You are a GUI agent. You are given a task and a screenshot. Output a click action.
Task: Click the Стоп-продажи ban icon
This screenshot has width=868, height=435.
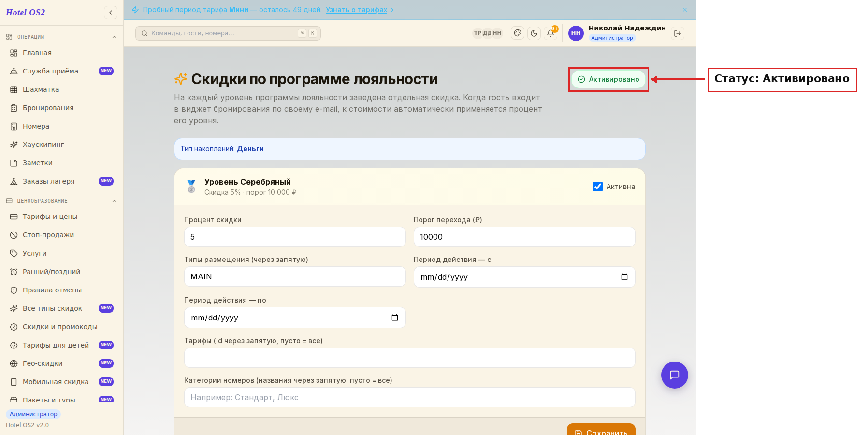(14, 235)
